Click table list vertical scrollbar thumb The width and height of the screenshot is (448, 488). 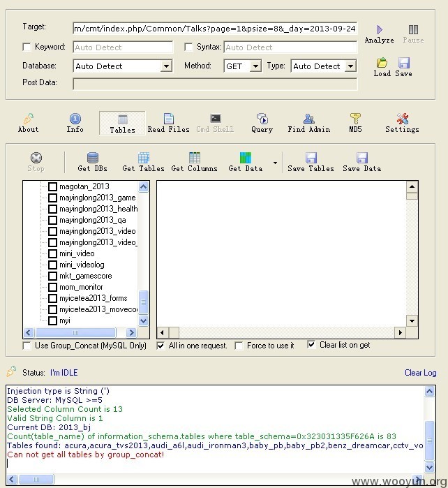tap(144, 302)
